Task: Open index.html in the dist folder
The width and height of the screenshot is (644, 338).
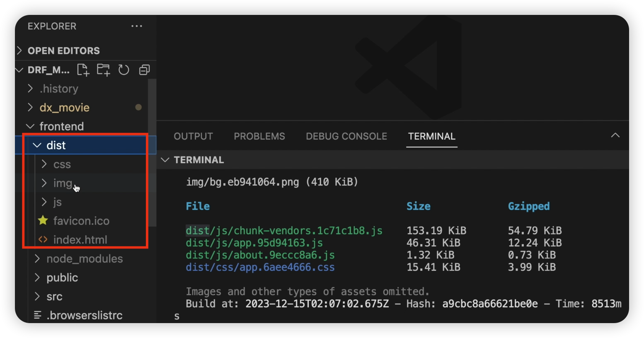Action: (80, 239)
